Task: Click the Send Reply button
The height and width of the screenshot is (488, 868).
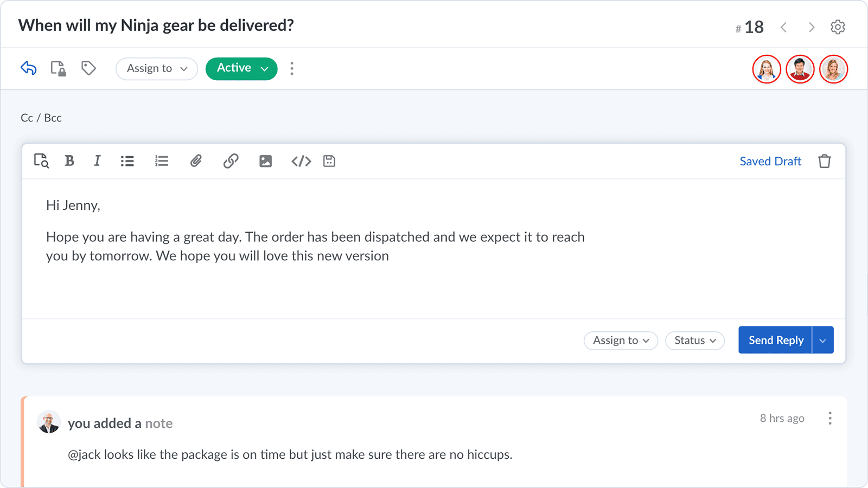Action: (x=775, y=340)
